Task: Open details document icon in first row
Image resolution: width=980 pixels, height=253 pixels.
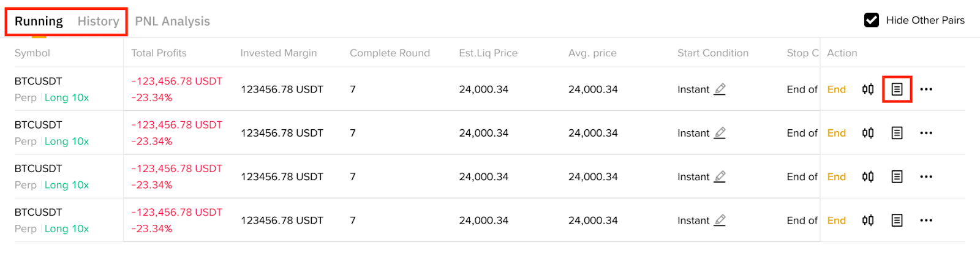Action: (x=897, y=89)
